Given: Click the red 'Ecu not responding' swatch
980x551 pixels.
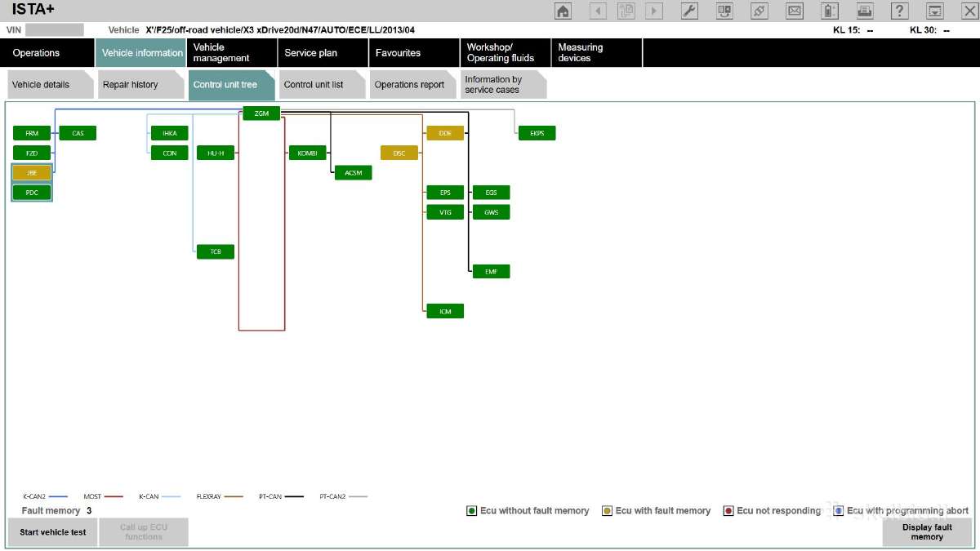Looking at the screenshot, I should pos(728,511).
